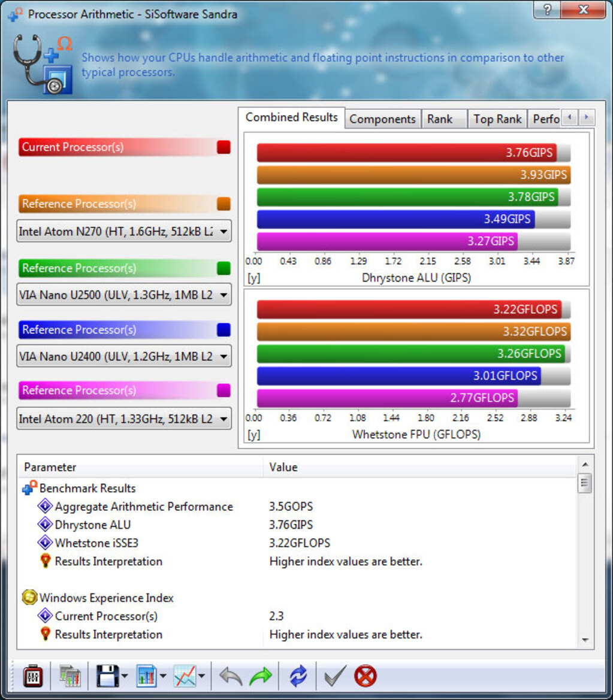Click the 3.78GIPS green Dhrystone bar
This screenshot has width=613, height=700.
(x=408, y=197)
